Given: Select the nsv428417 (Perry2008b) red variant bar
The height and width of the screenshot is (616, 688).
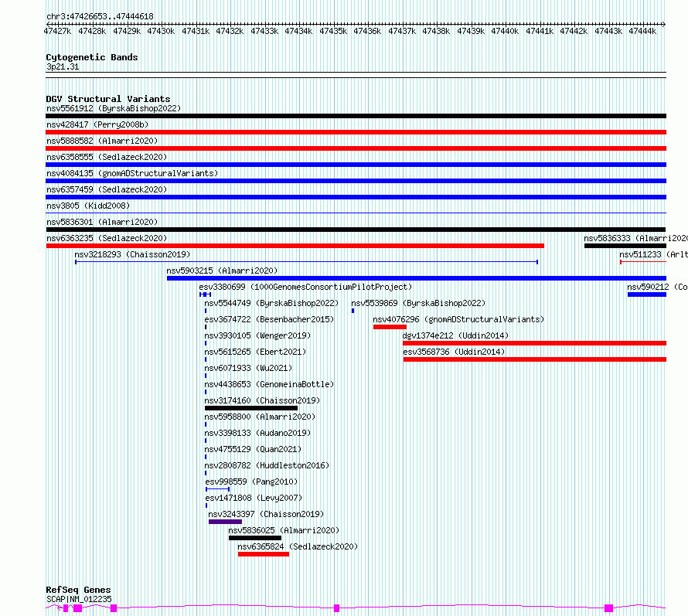Looking at the screenshot, I should pyautogui.click(x=356, y=132).
